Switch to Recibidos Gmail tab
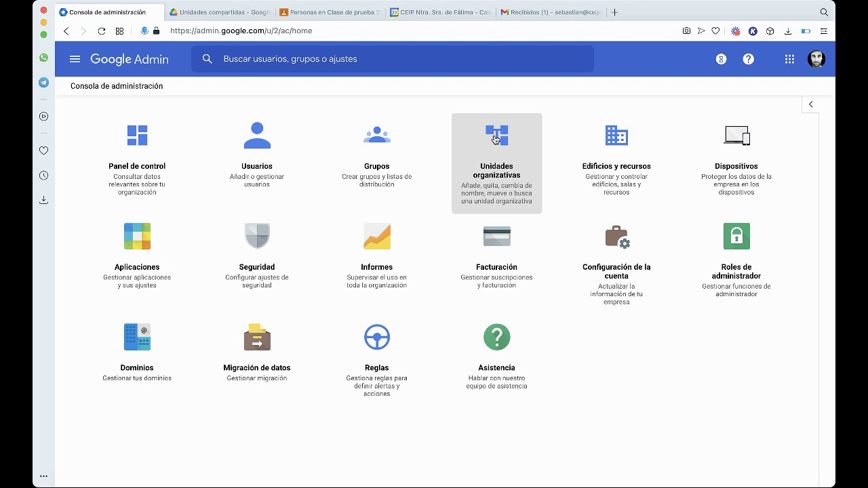This screenshot has width=868, height=488. (x=551, y=12)
